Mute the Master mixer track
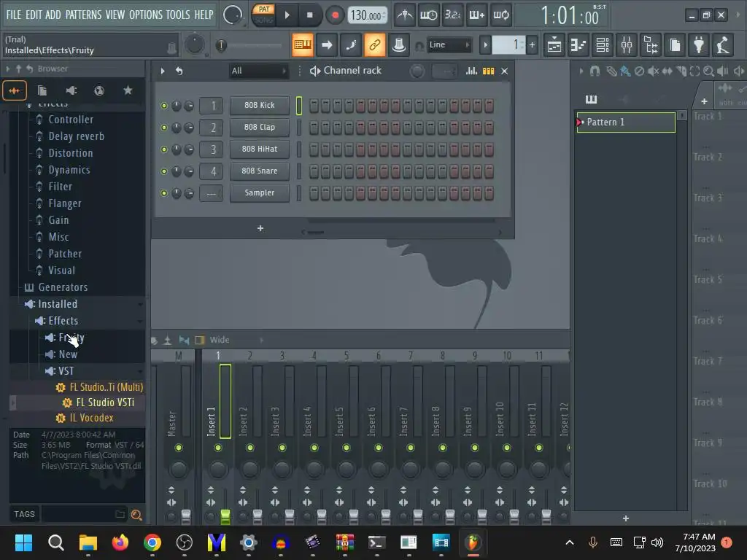The height and width of the screenshot is (560, 747). [179, 448]
